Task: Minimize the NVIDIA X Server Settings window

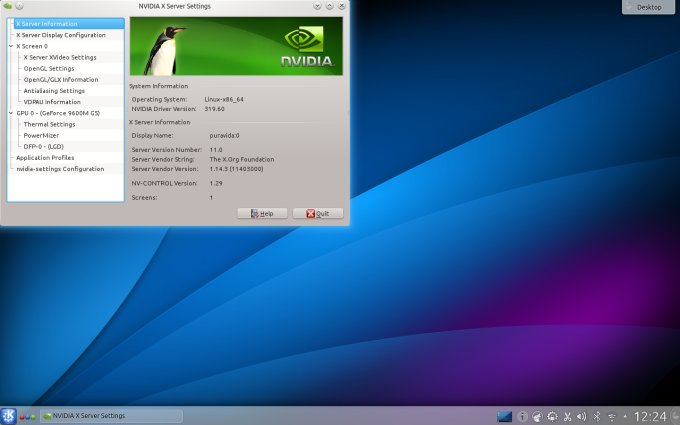Action: 317,6
